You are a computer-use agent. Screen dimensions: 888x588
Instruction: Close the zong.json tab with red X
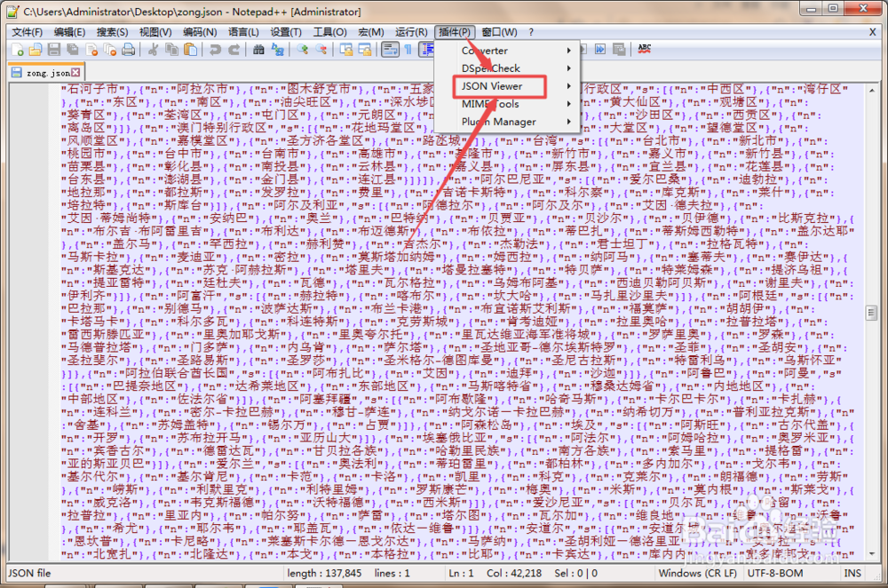click(x=75, y=73)
